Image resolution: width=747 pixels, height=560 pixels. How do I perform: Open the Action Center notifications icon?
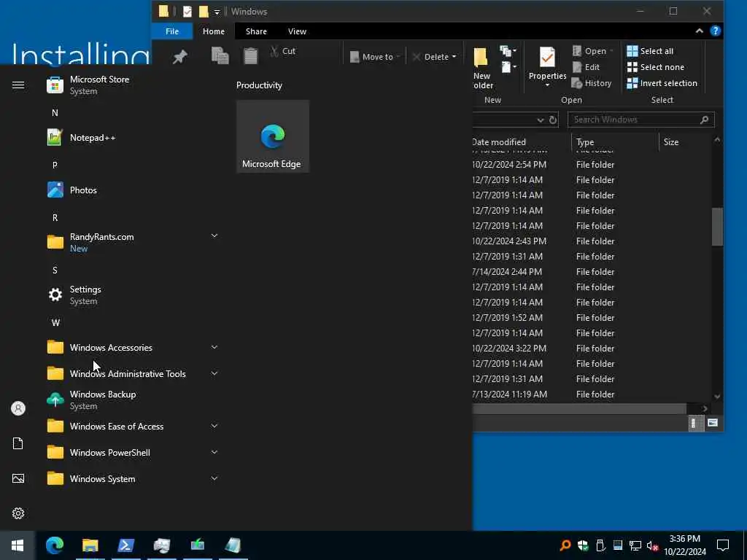723,545
